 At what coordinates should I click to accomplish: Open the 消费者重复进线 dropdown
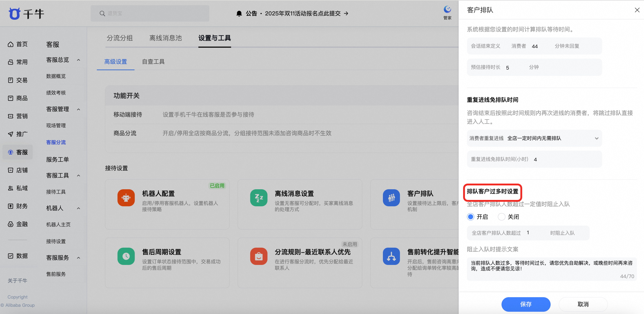[x=534, y=138]
